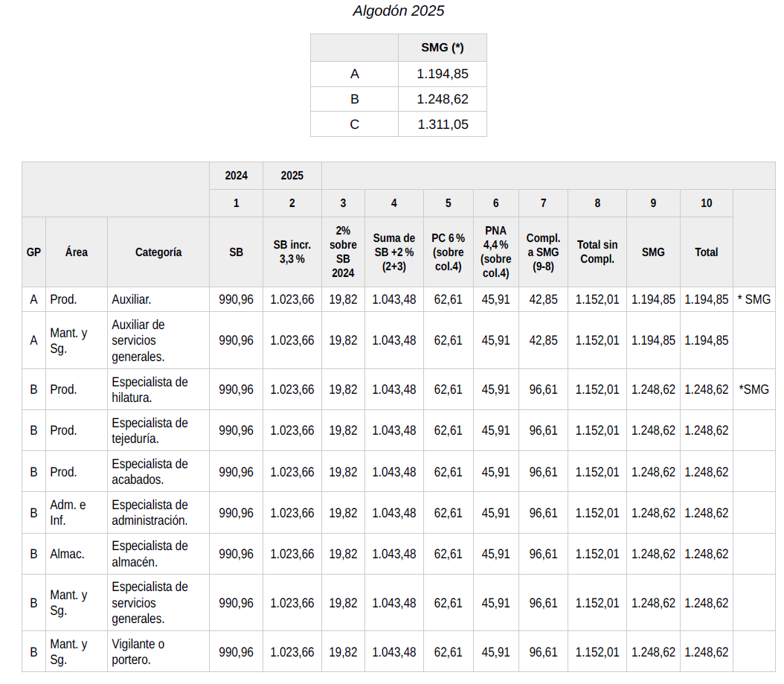Select the "Especialista de hilatura." category cell
784x684 pixels.
[x=150, y=389]
